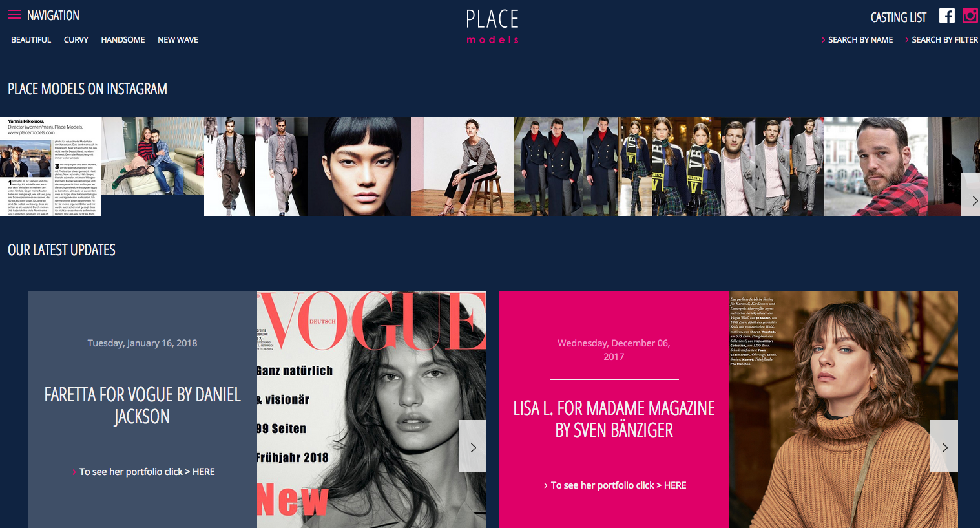Open black bob haircut model Instagram photo
This screenshot has height=528, width=980.
point(359,166)
